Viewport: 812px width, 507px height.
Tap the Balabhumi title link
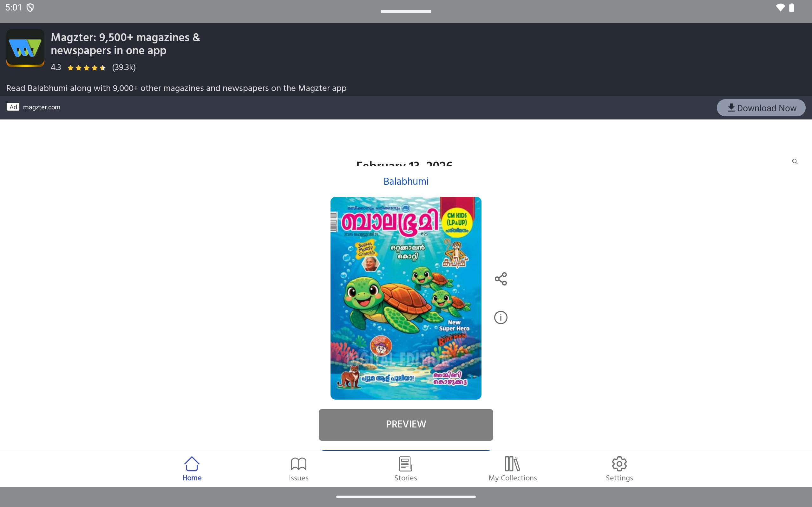(406, 181)
